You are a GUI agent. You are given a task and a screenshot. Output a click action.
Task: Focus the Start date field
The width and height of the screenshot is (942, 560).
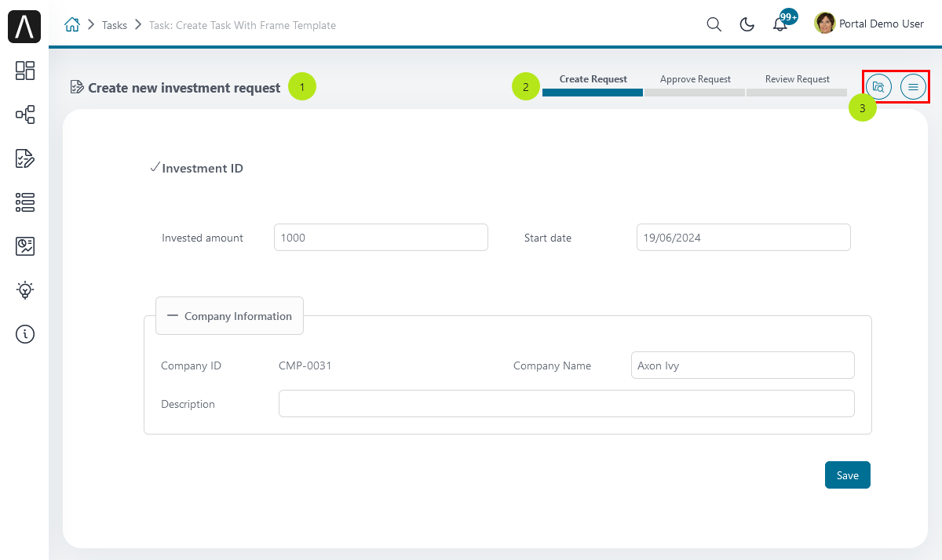point(743,238)
